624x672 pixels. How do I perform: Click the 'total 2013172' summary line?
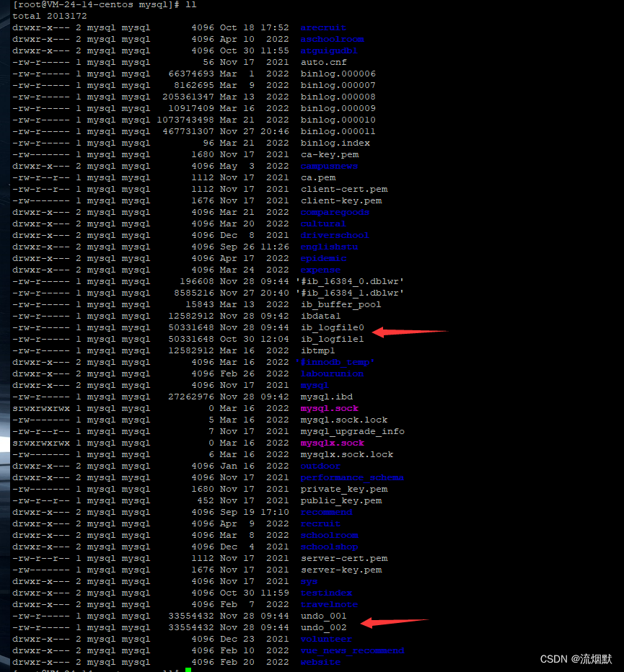[x=50, y=17]
